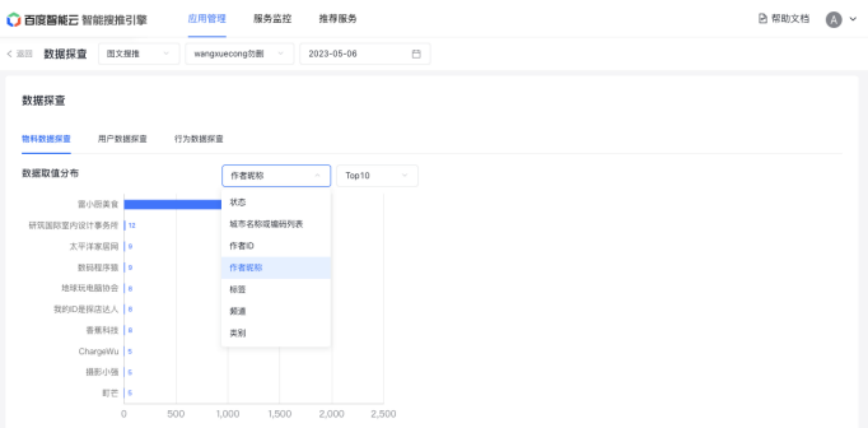
Task: Switch to the 应用管理 top navigation tab
Action: 207,19
